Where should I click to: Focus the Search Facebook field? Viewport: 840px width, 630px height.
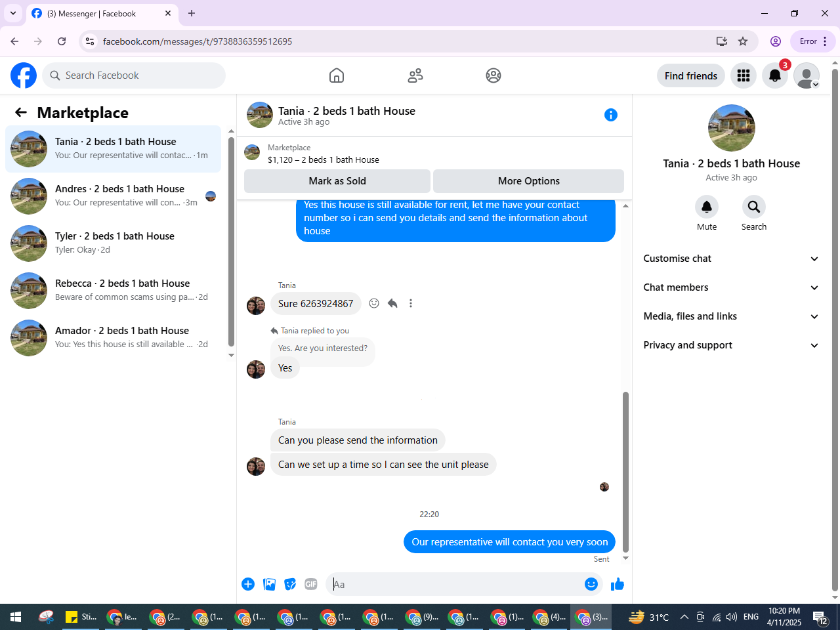point(134,75)
